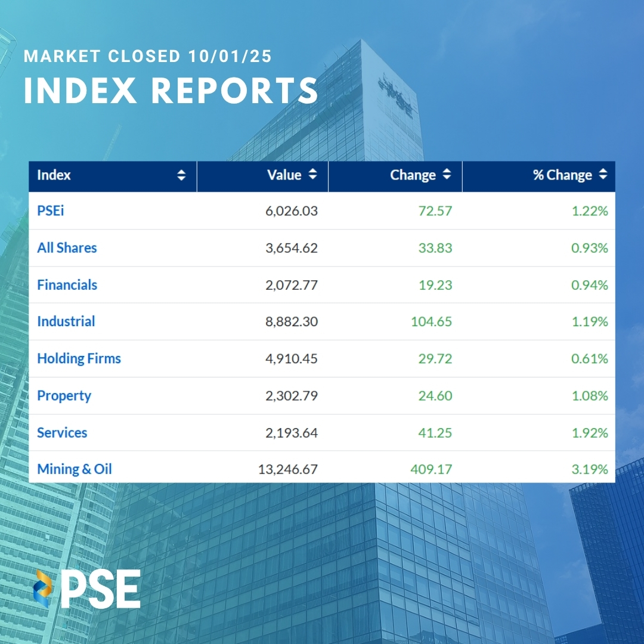Click the PSE logo
Viewport: 644px width, 644px height.
(x=87, y=589)
